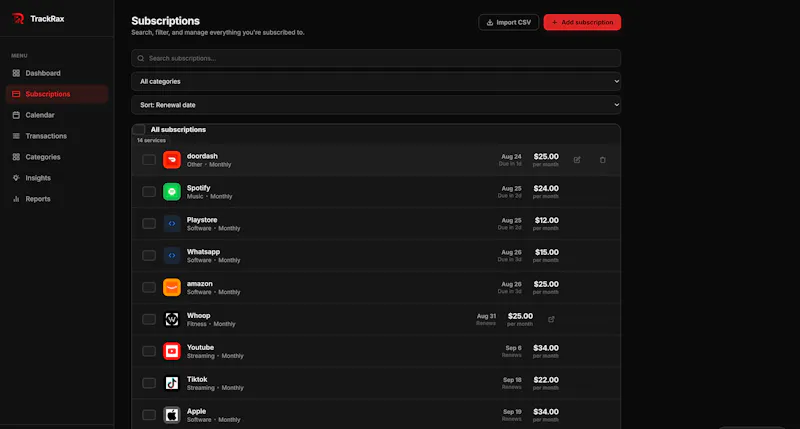Click the Spotify $24.00 price
This screenshot has height=429, width=800.
point(546,188)
